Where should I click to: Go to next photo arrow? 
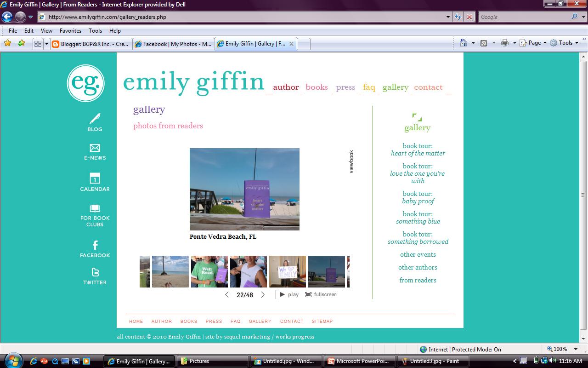coord(263,294)
